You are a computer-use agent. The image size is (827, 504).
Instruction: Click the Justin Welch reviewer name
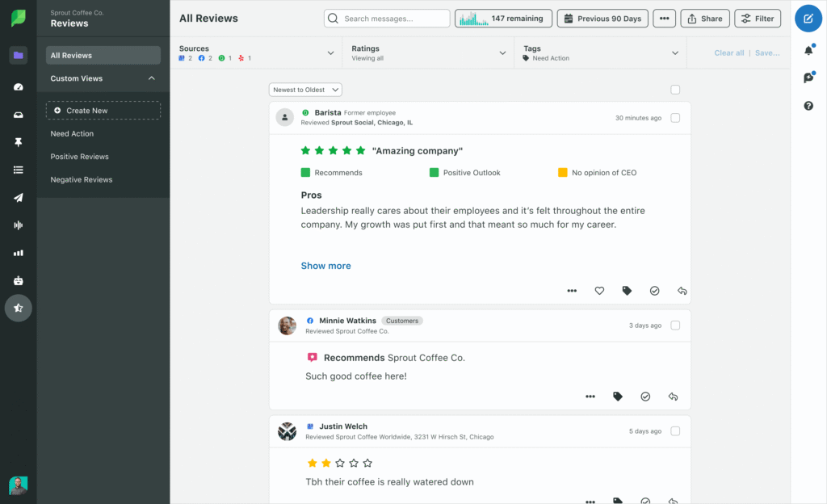(343, 426)
